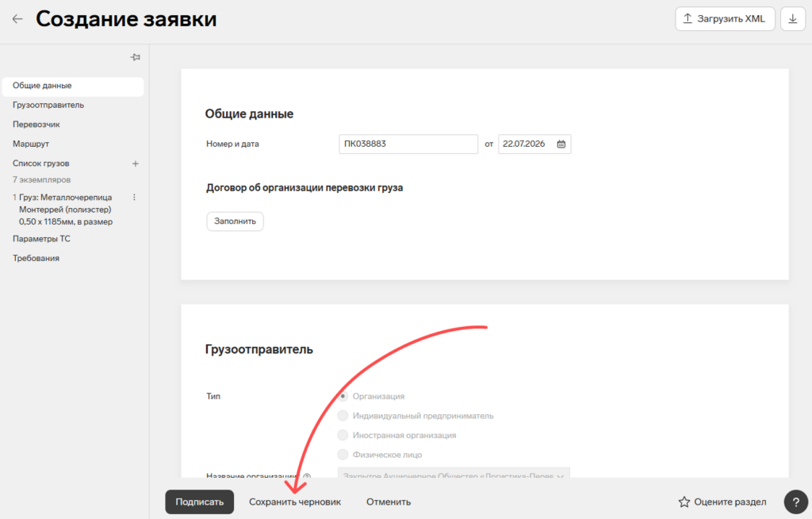Click the help hint next to organization name
812x519 pixels.
coord(307,475)
